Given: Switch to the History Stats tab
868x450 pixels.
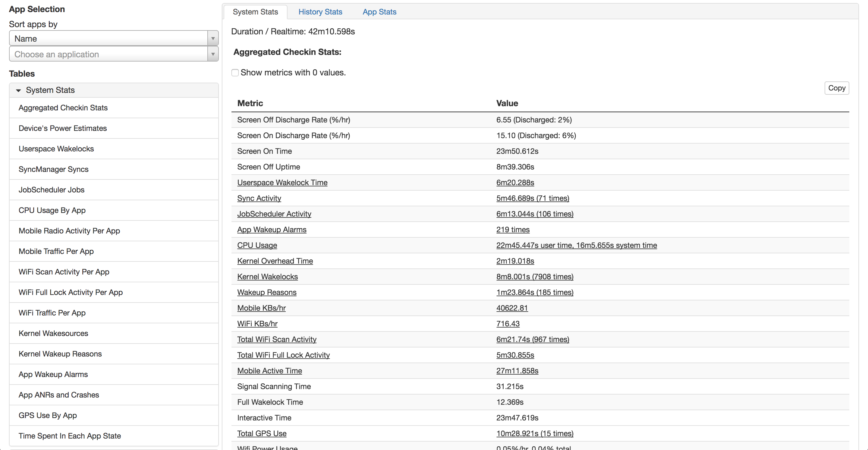Looking at the screenshot, I should tap(320, 12).
